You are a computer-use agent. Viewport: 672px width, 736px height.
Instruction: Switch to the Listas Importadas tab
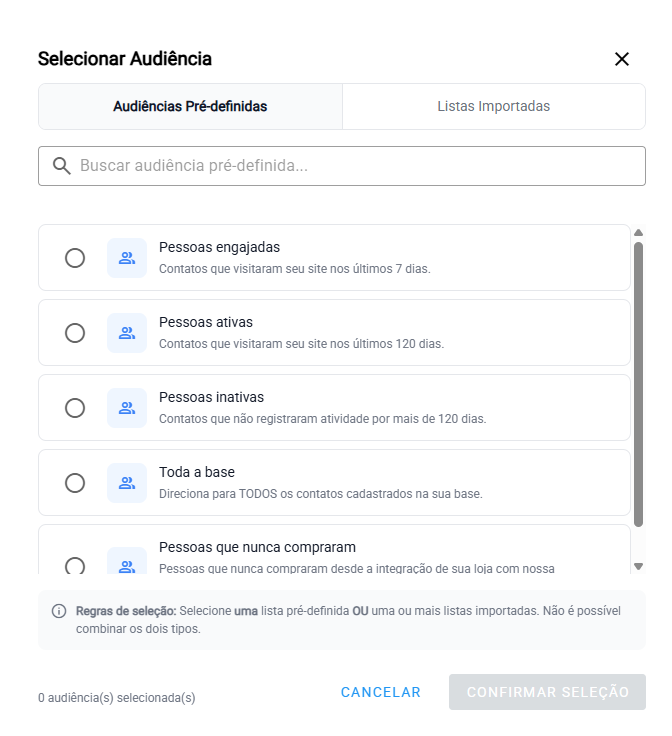coord(493,106)
